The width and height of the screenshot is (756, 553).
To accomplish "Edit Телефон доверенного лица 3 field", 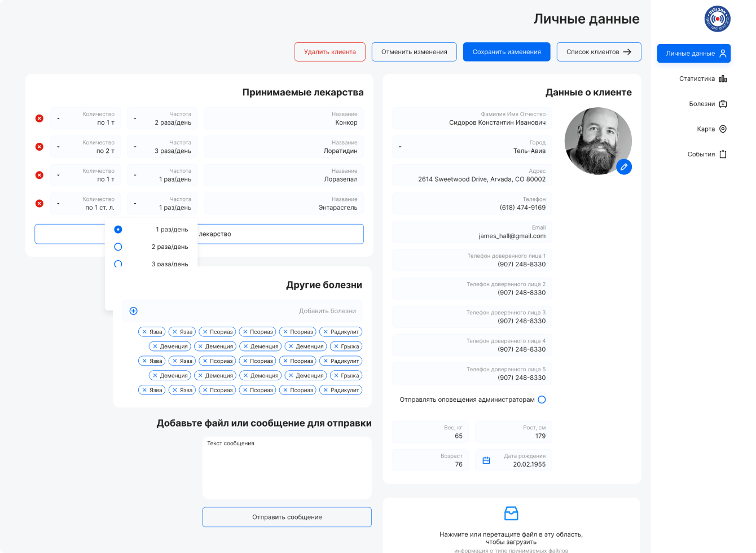I will coord(472,317).
